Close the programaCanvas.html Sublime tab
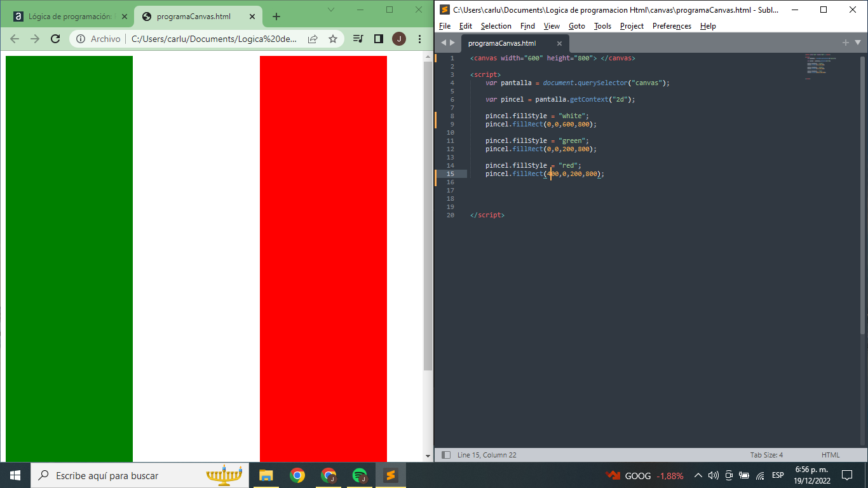 [x=559, y=43]
